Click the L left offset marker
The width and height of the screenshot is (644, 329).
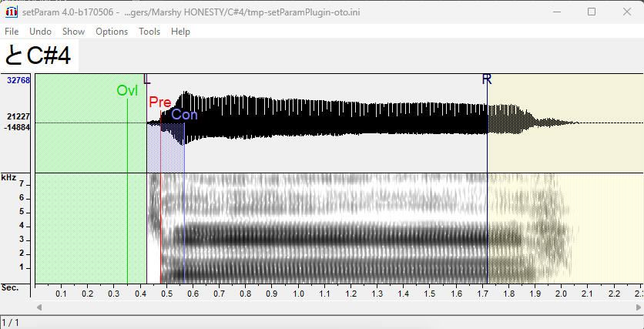pos(147,79)
